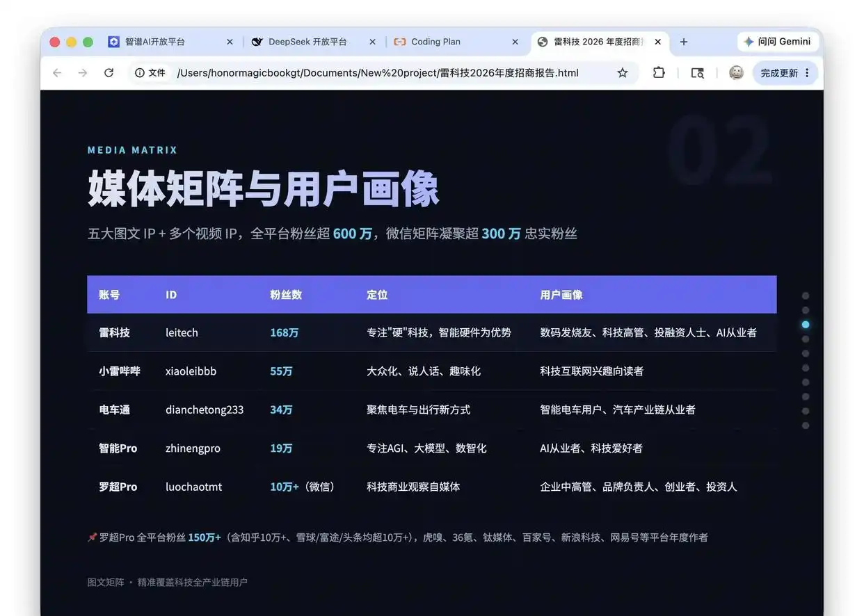Click the 科技互联网兴趣向读者 cell
The height and width of the screenshot is (616, 864).
click(x=592, y=371)
